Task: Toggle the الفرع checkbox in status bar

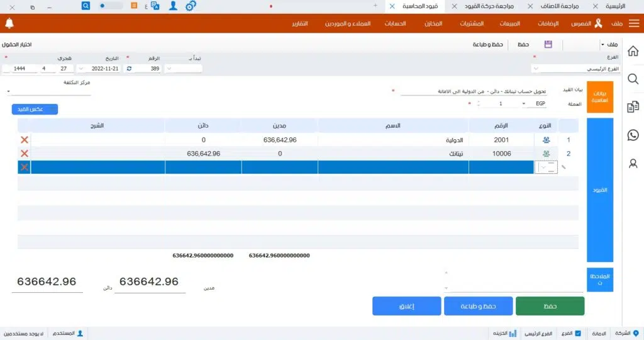Action: (578, 334)
